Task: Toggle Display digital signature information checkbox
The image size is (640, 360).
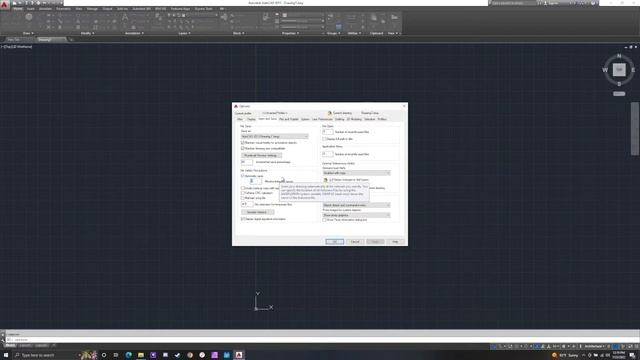Action: [x=242, y=219]
